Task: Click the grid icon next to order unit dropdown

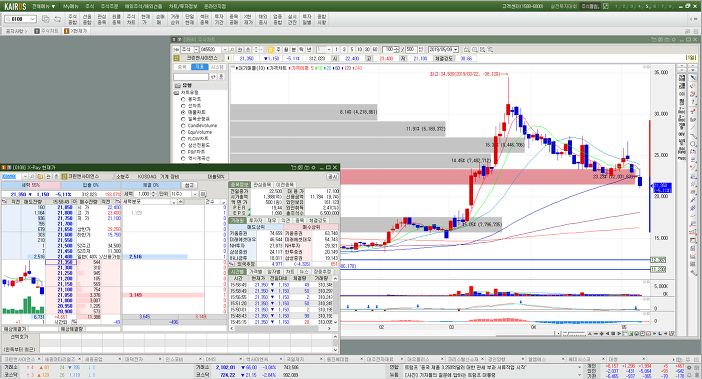Action: pyautogui.click(x=203, y=194)
